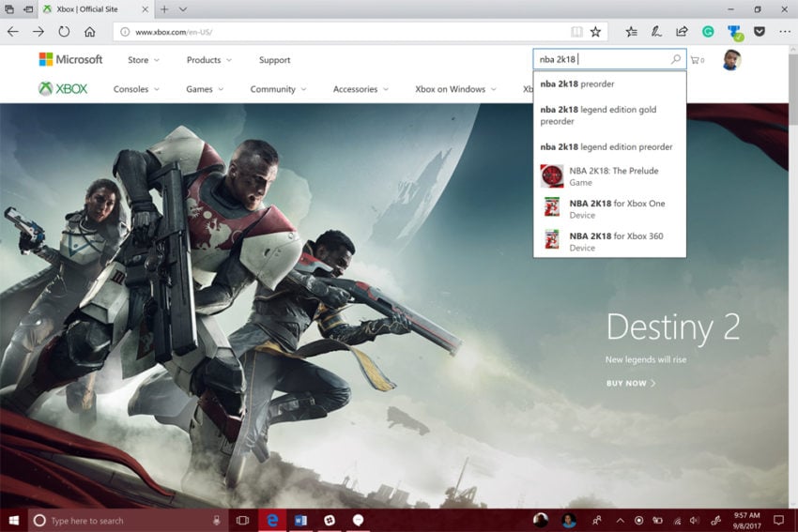
Task: Expand the Store dropdown menu
Action: (144, 60)
